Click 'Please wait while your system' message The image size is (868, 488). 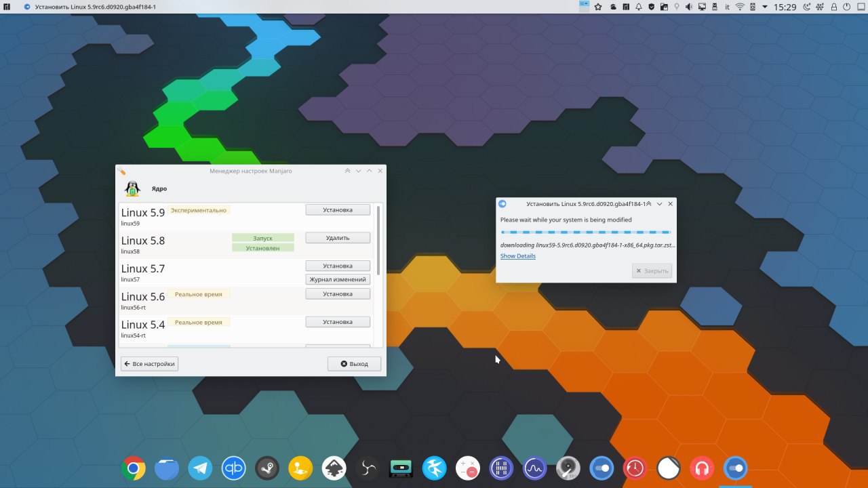(x=566, y=220)
